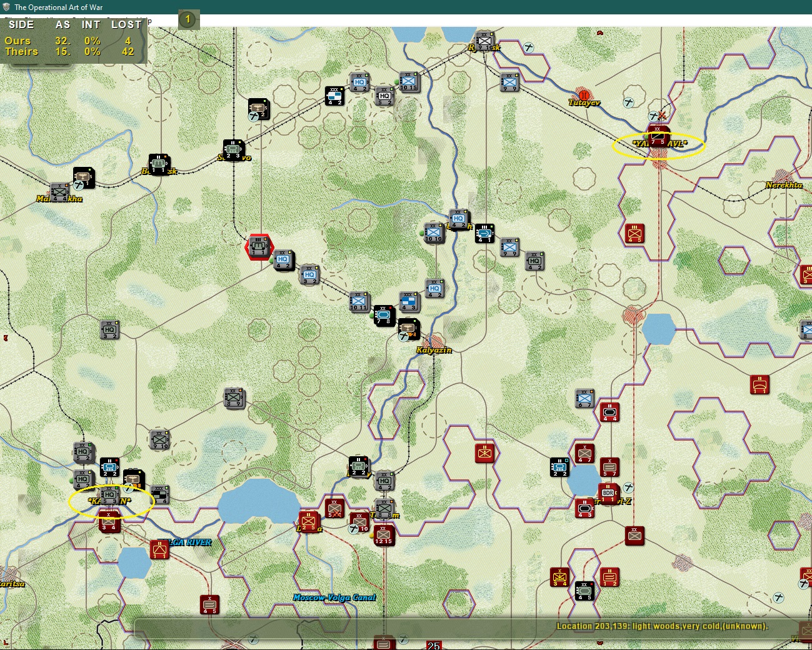The height and width of the screenshot is (650, 812).
Task: Select the red brigade 3-4 below Kalinin
Action: tap(109, 521)
